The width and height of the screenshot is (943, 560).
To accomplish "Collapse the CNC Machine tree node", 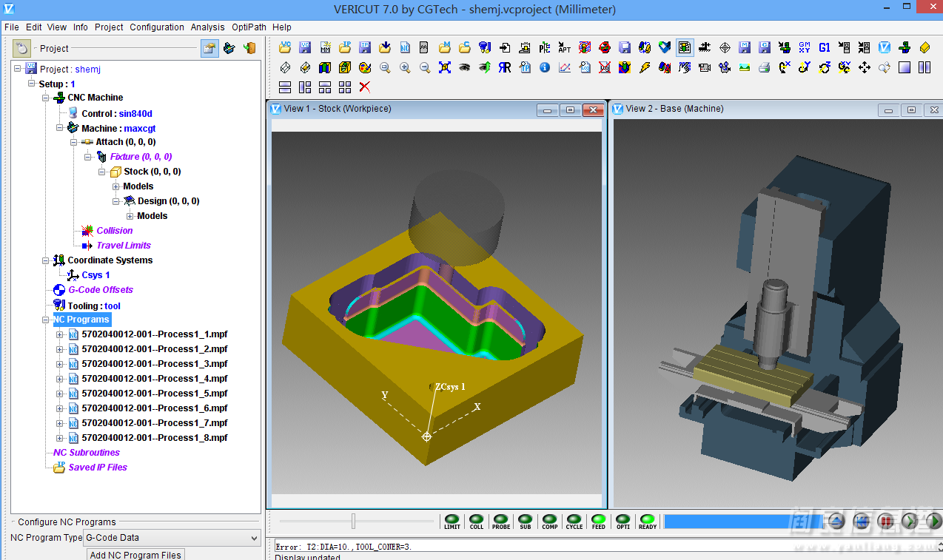I will (x=46, y=98).
